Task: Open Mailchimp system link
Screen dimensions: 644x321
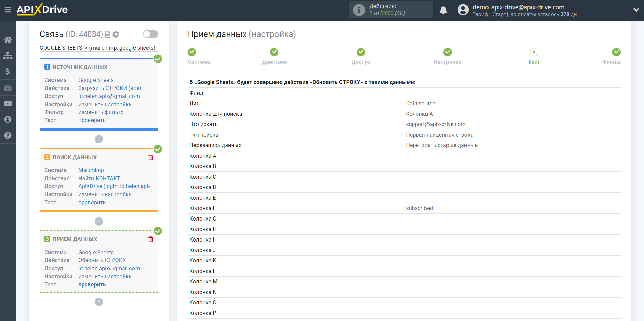Action: [91, 170]
